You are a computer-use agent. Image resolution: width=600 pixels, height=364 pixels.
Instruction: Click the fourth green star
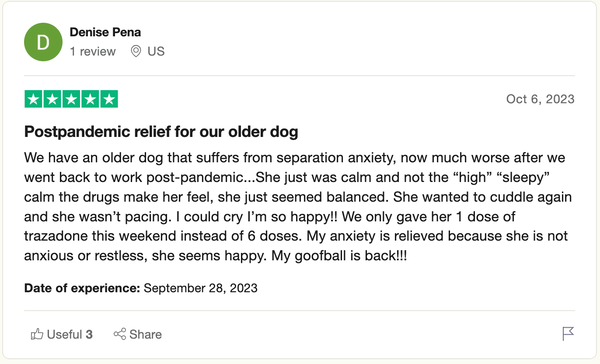click(90, 99)
